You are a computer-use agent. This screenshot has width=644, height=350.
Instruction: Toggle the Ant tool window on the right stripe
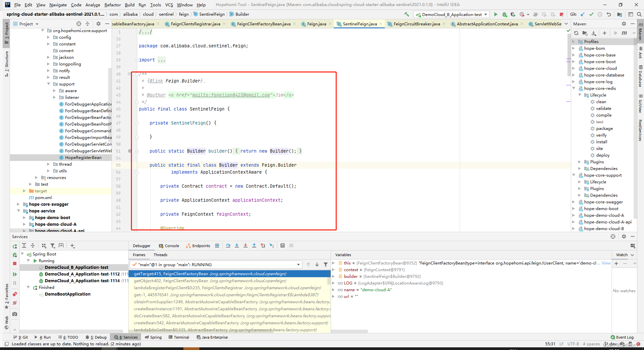coord(640,53)
